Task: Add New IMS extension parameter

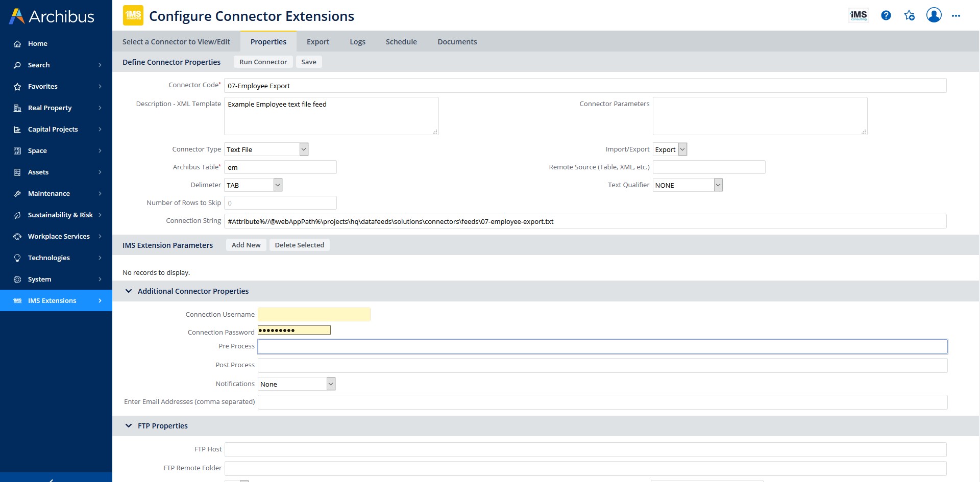Action: 246,245
